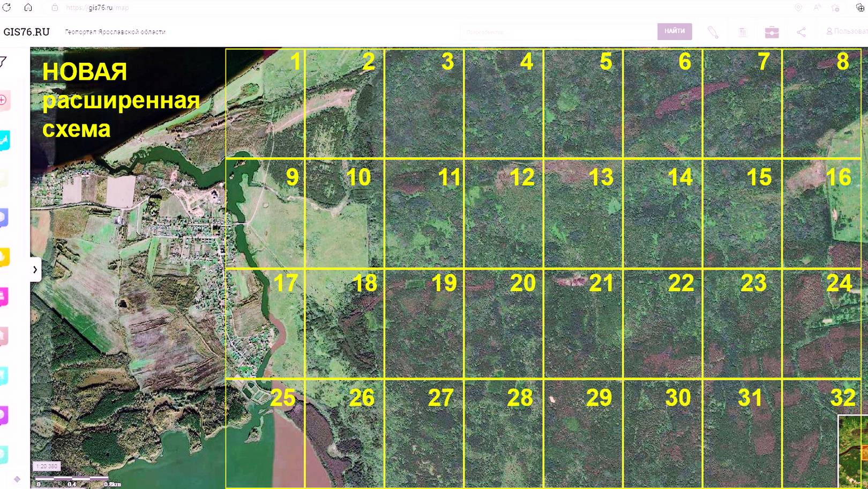868x489 pixels.
Task: Open the filter funnel icon
Action: coord(4,62)
